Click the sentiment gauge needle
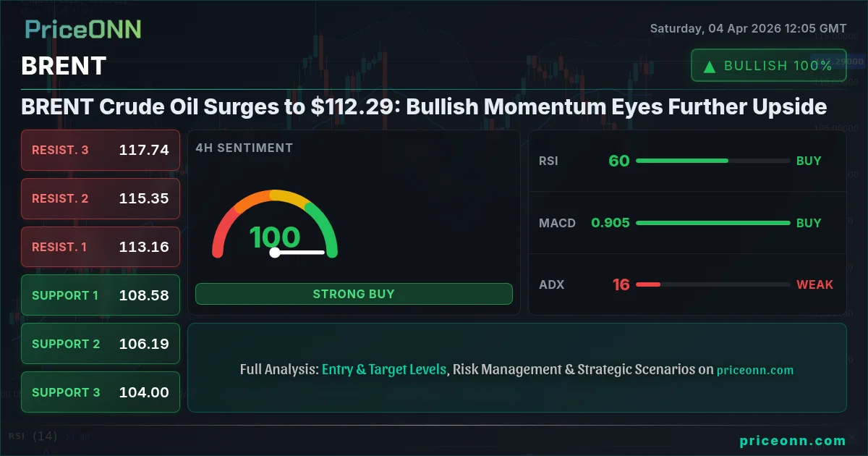Screen dimensions: 868x456 pos(298,253)
